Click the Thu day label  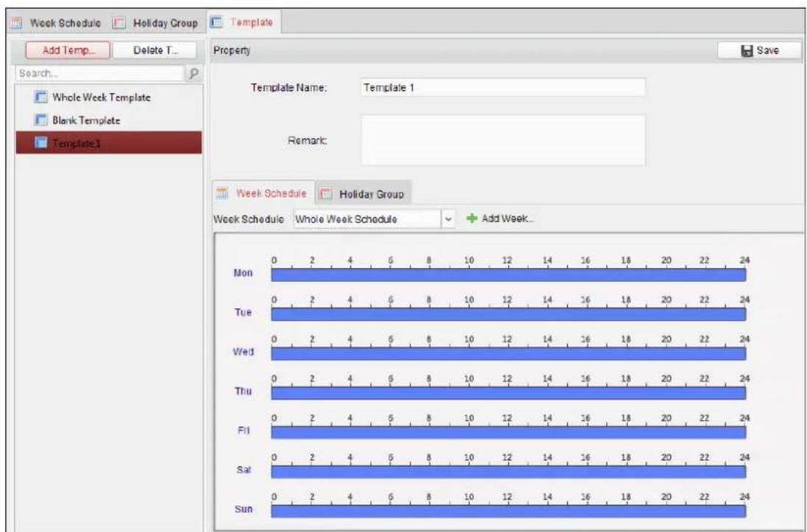(x=243, y=391)
